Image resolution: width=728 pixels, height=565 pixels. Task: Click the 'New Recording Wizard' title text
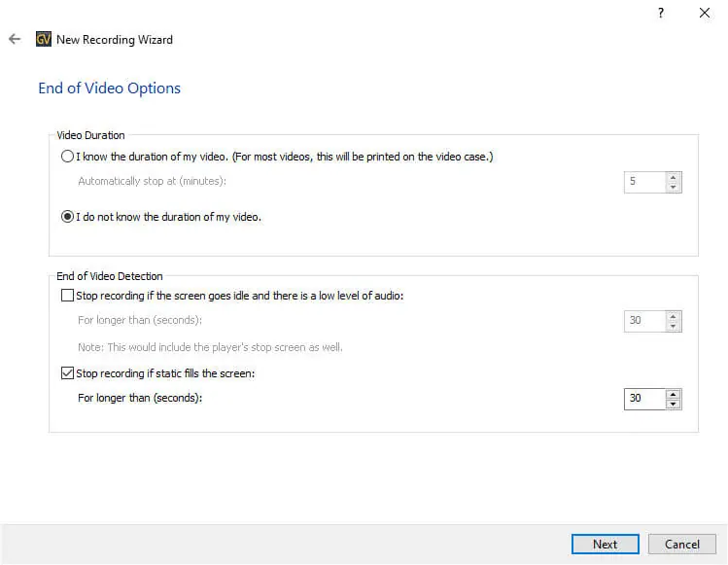(x=115, y=40)
